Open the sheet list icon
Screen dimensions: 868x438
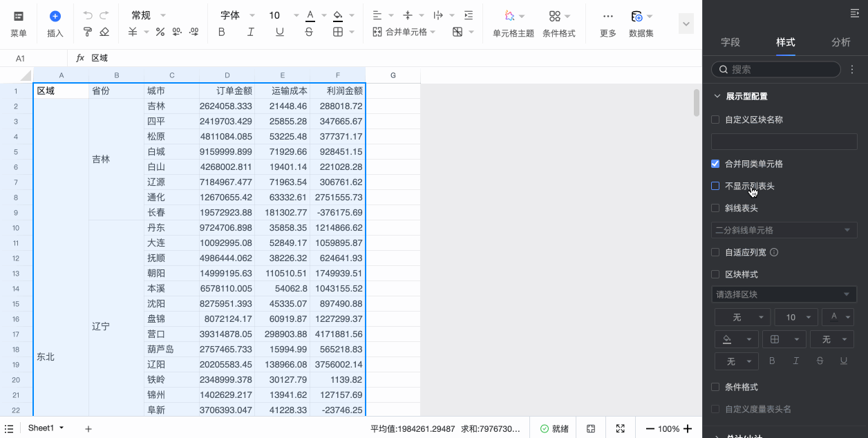(9, 429)
